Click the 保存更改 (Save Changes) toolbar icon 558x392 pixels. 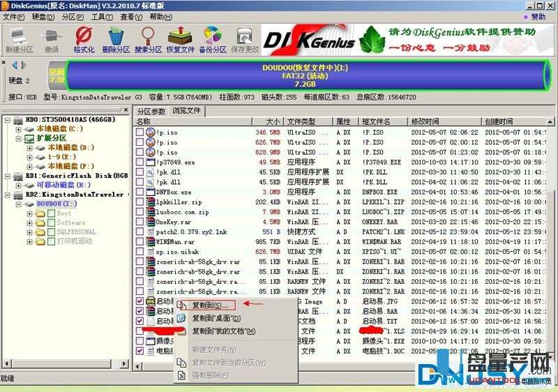pos(244,38)
